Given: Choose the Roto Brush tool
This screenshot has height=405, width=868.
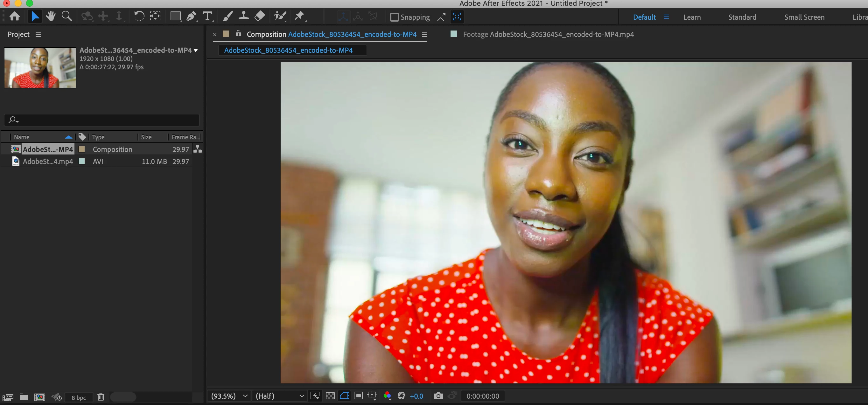Looking at the screenshot, I should 280,16.
